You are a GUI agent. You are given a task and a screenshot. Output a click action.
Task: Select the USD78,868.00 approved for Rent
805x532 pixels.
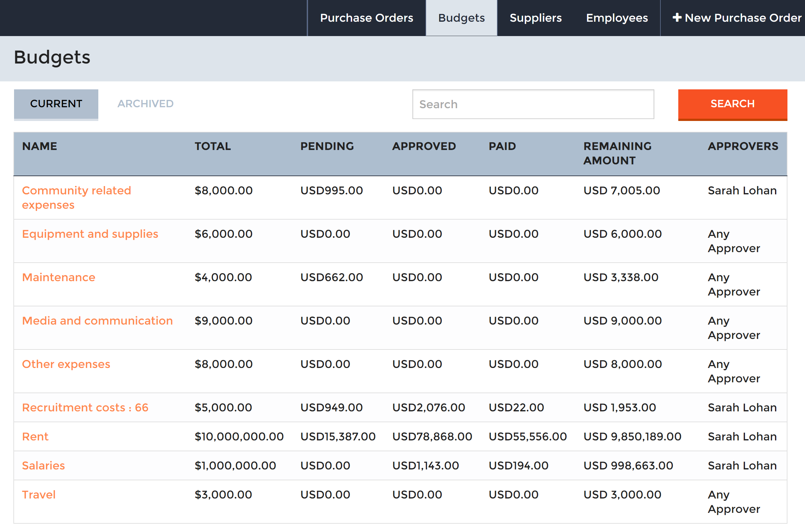[x=432, y=436]
